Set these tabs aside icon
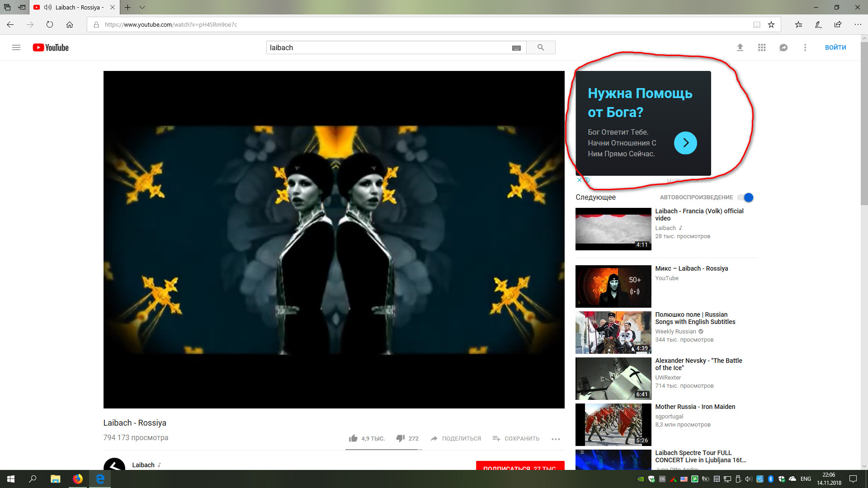The height and width of the screenshot is (488, 868). [x=22, y=7]
